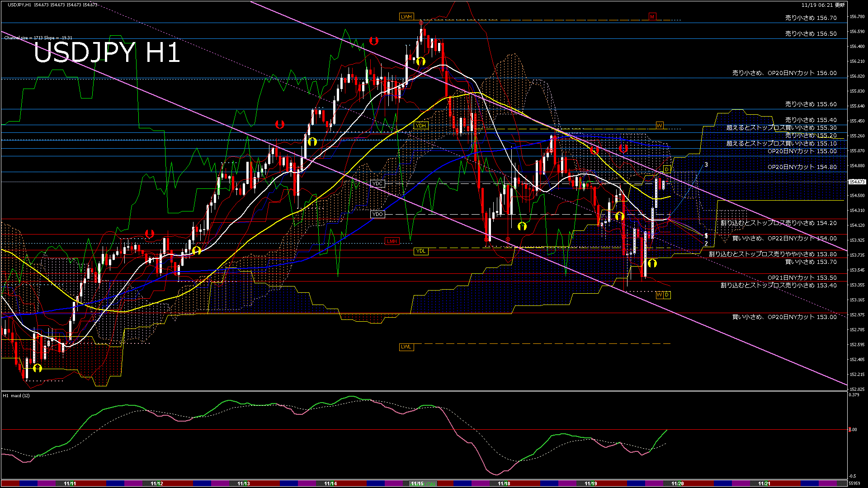Click the orange LWH level marker
The height and width of the screenshot is (488, 868).
click(406, 17)
